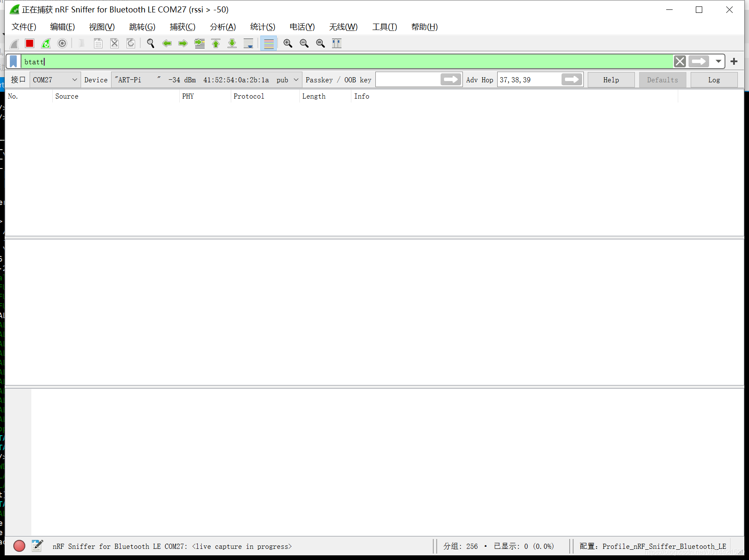
Task: Click the Help button
Action: point(611,80)
